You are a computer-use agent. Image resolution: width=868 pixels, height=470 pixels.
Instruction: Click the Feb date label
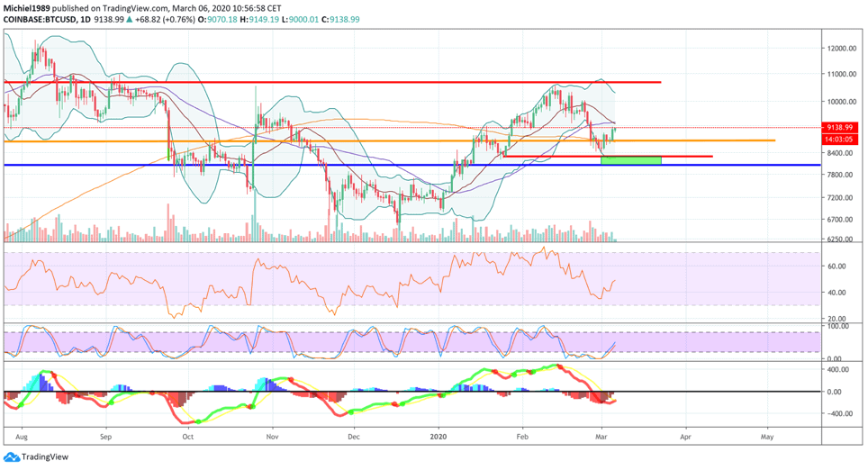coord(522,437)
